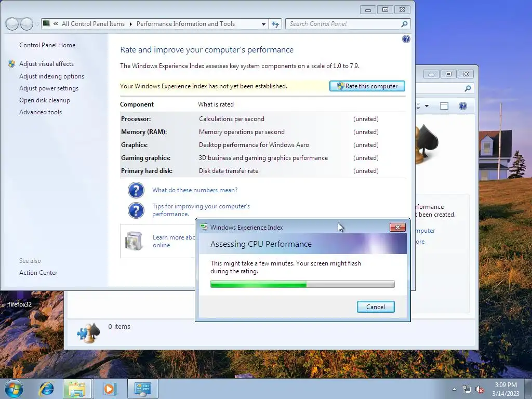532x399 pixels.
Task: Close the Windows Experience Index dialog
Action: click(397, 228)
